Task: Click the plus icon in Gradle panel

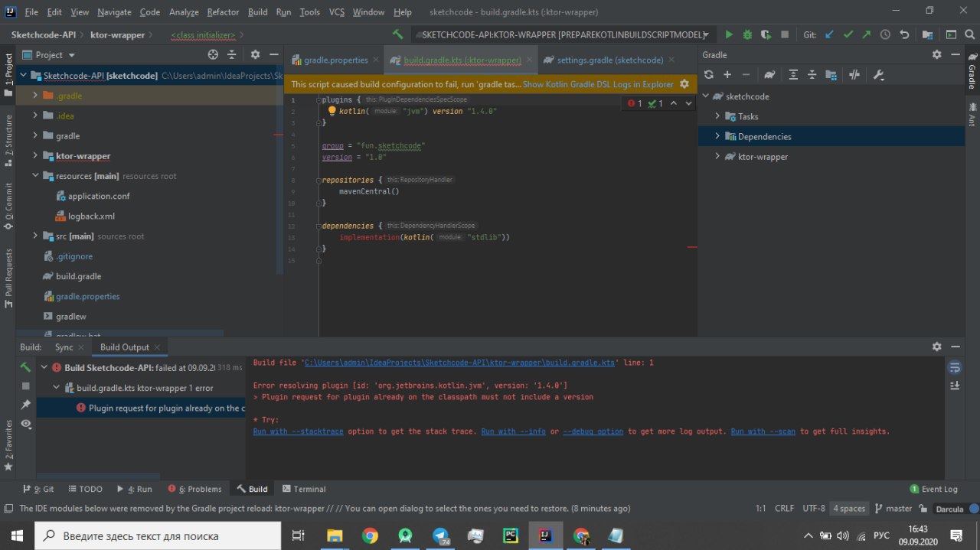Action: pos(727,74)
